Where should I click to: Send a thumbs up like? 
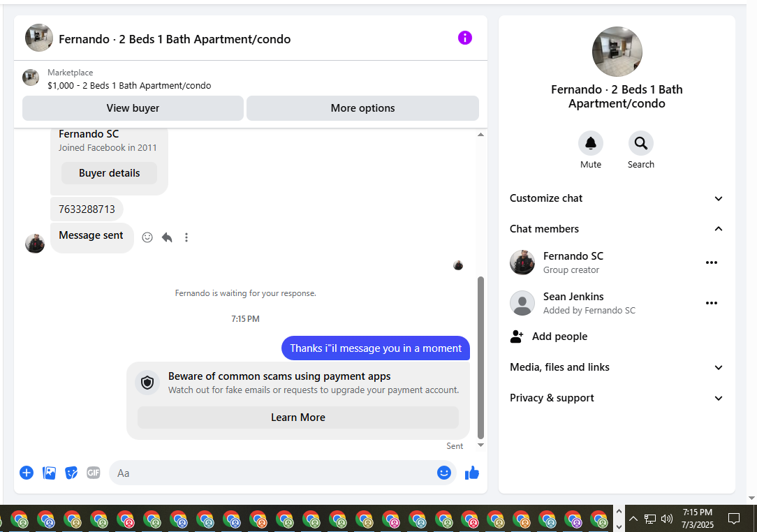[471, 473]
